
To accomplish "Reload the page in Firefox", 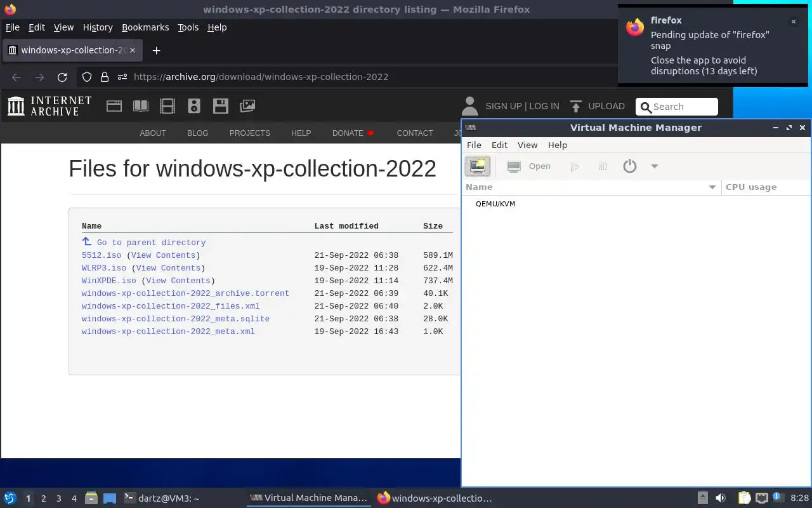I will [62, 77].
